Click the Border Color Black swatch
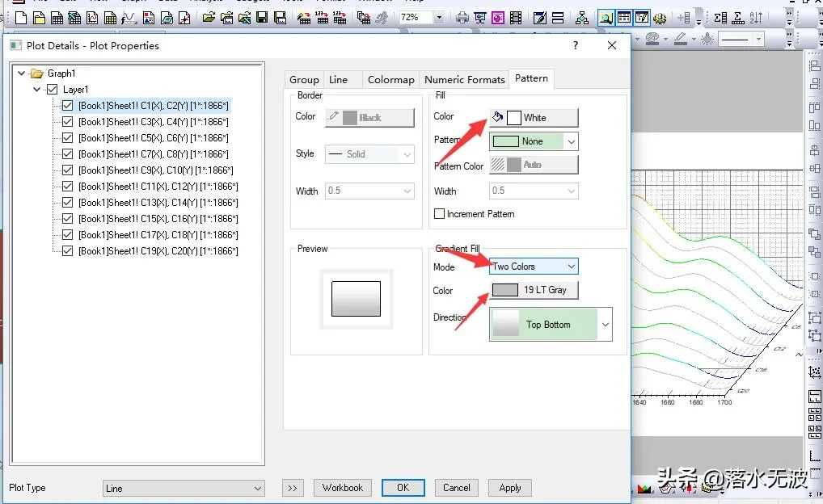The width and height of the screenshot is (823, 504). [x=369, y=117]
